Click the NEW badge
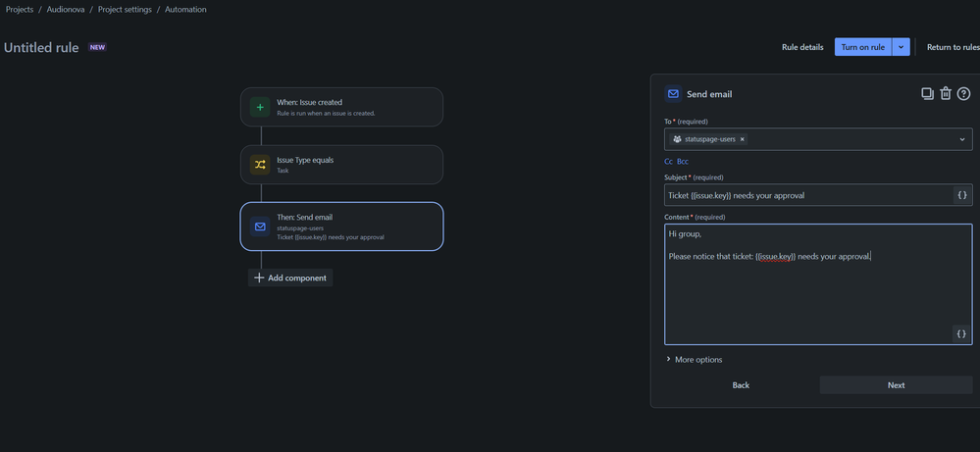This screenshot has height=452, width=980. [97, 47]
